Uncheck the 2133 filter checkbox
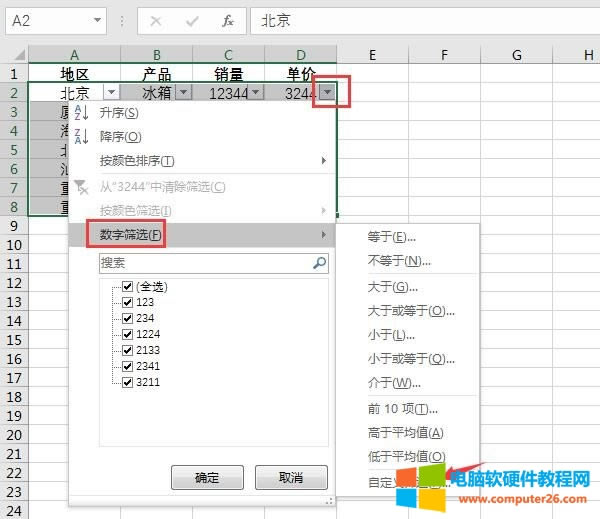The width and height of the screenshot is (600, 519). [127, 350]
